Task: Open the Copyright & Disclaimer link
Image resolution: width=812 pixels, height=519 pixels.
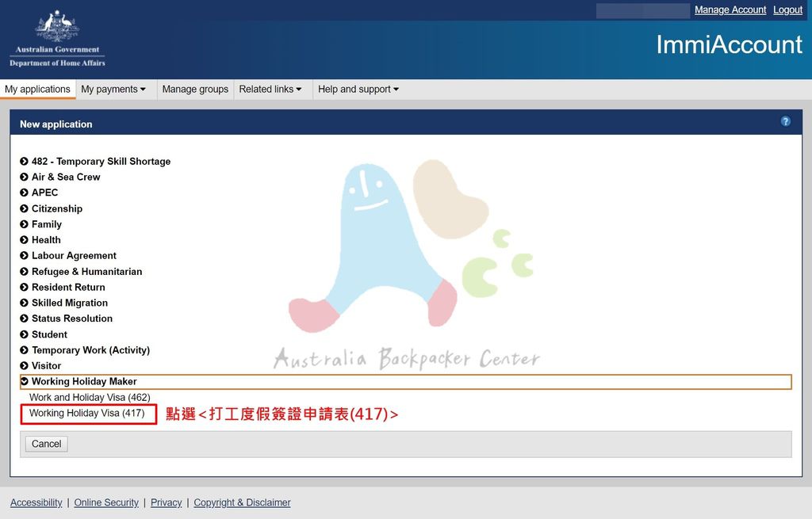Action: click(x=242, y=502)
